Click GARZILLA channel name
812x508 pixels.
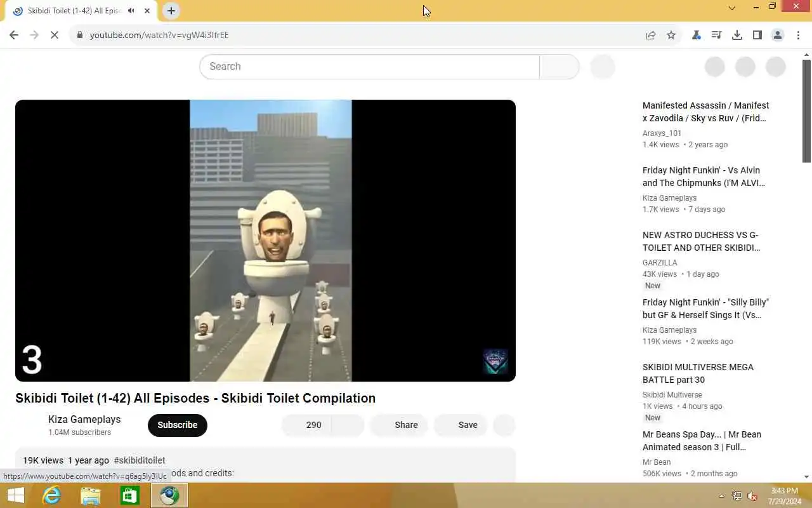[x=660, y=263]
